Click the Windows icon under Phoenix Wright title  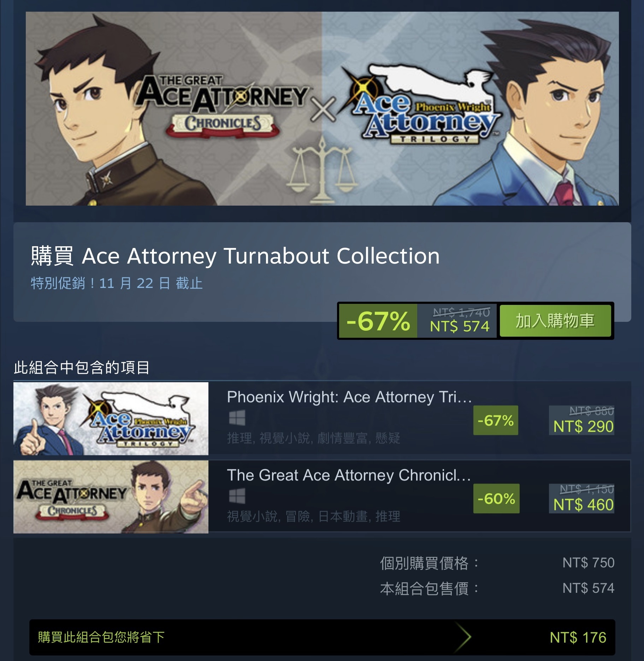coord(237,418)
